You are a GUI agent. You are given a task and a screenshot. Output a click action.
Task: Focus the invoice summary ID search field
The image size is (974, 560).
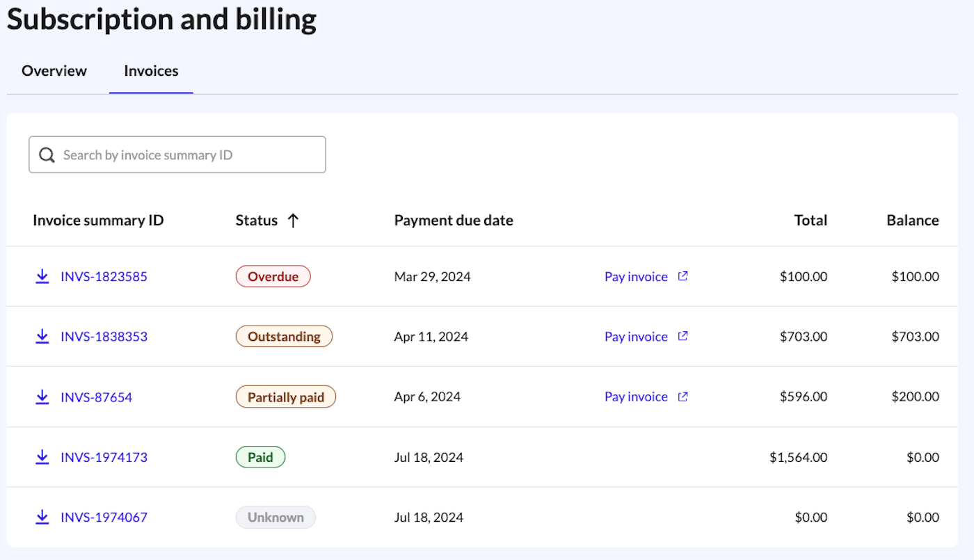tap(188, 155)
